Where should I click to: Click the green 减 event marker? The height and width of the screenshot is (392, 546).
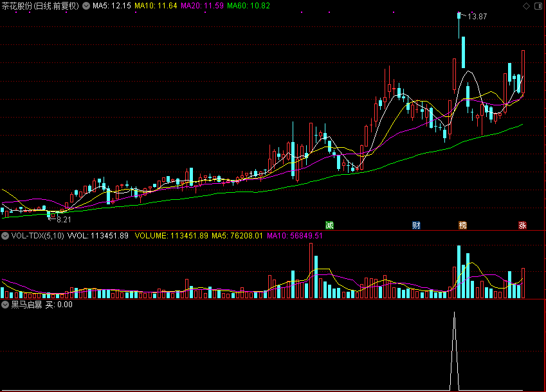click(x=329, y=225)
